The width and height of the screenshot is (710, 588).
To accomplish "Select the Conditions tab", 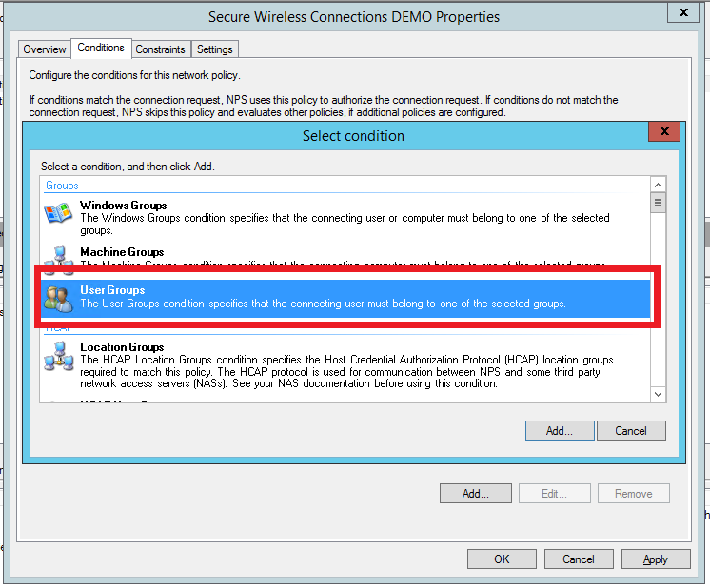I will 101,48.
